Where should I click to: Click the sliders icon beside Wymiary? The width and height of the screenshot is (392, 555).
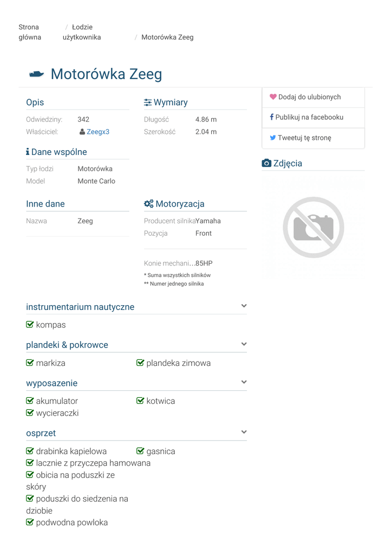click(x=148, y=102)
